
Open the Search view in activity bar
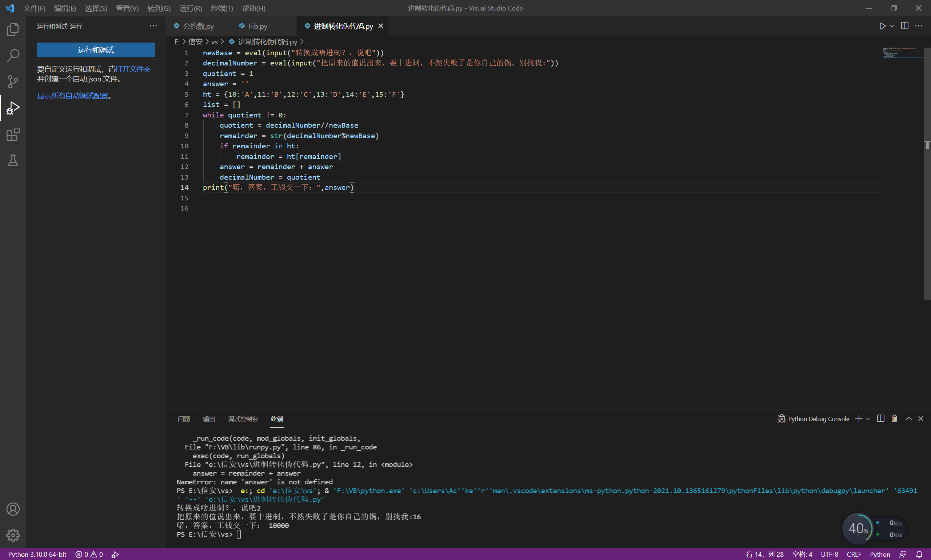click(x=13, y=56)
